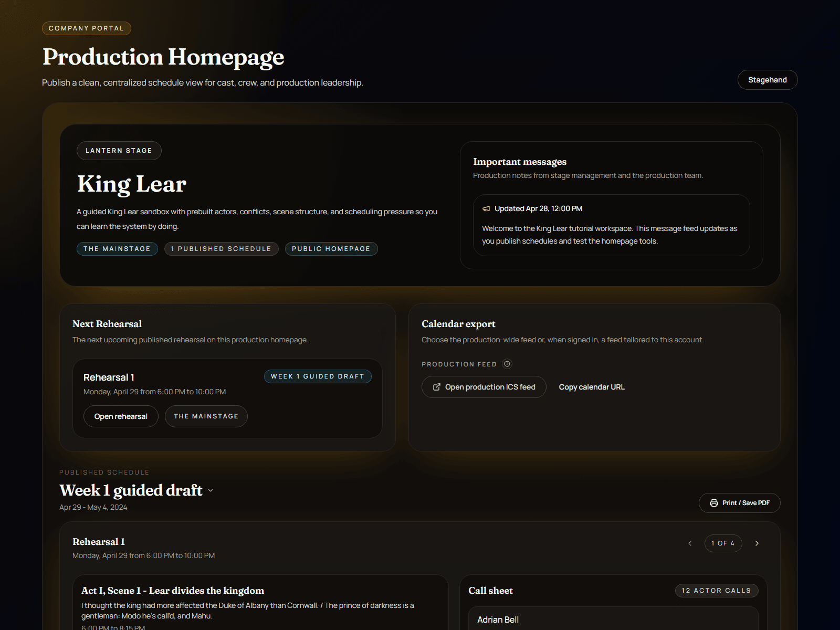Click Act I, Scene 1 - Lear divides the kingdom
Viewport: 840px width, 630px height.
[x=173, y=591]
